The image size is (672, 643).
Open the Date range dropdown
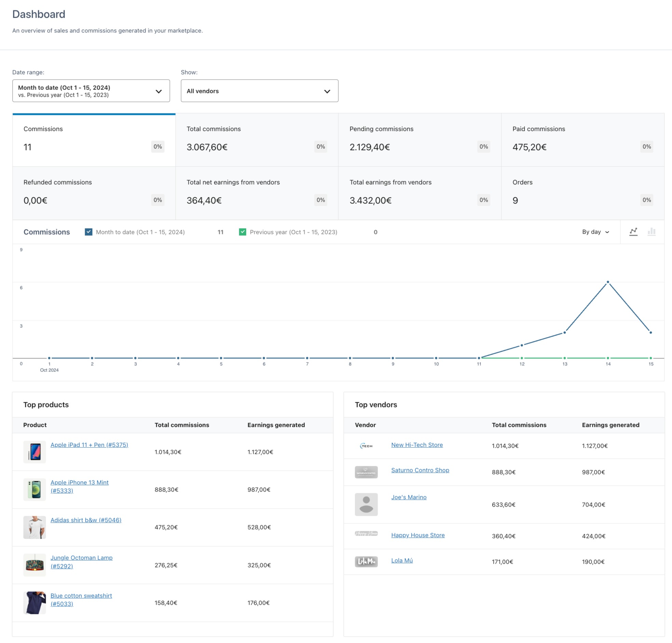coord(91,91)
